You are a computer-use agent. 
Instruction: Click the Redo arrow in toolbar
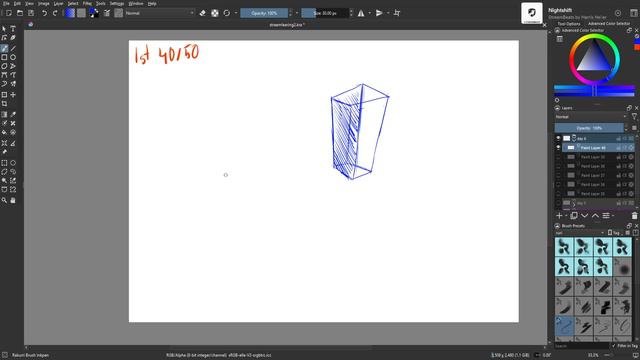pos(55,13)
